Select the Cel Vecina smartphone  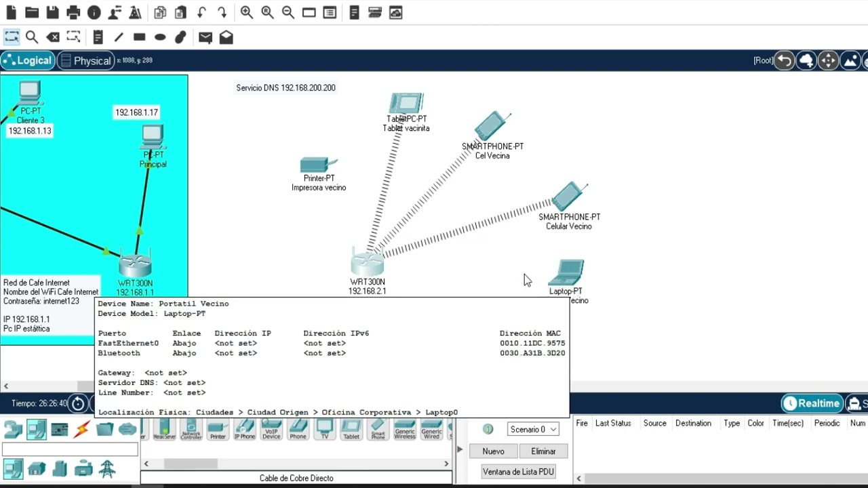tap(492, 127)
